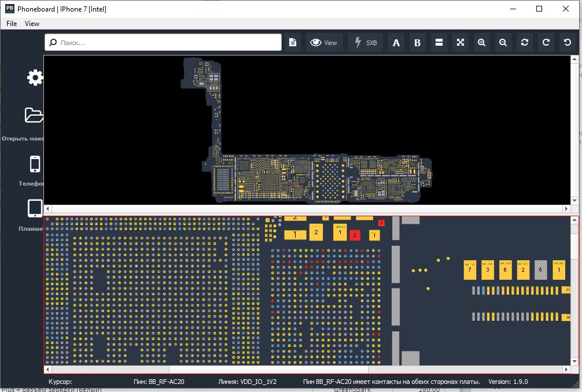
Task: Click down arrow of bottom pane scrollbar
Action: click(574, 361)
